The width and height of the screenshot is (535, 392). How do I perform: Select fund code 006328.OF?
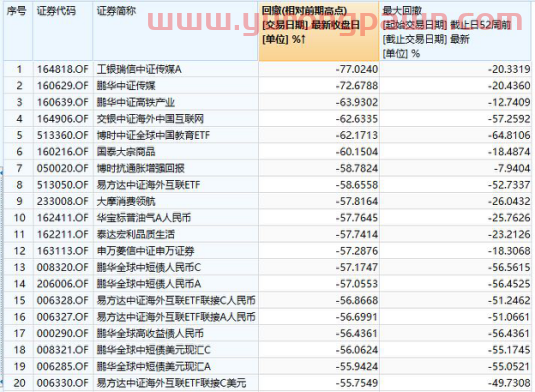pyautogui.click(x=62, y=301)
